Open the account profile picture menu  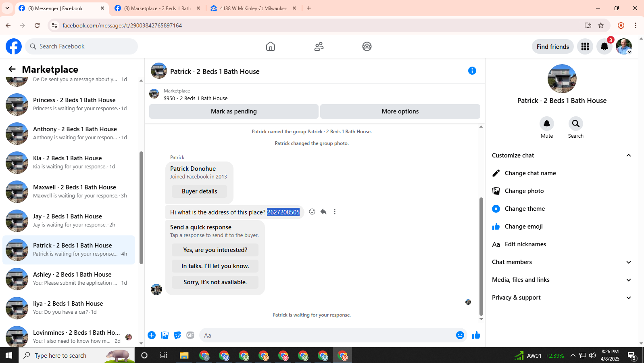click(624, 46)
